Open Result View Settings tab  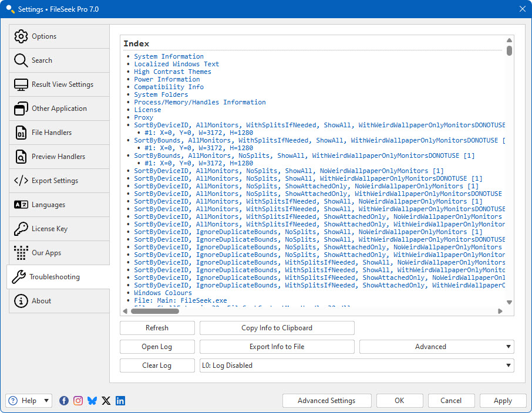(x=59, y=84)
